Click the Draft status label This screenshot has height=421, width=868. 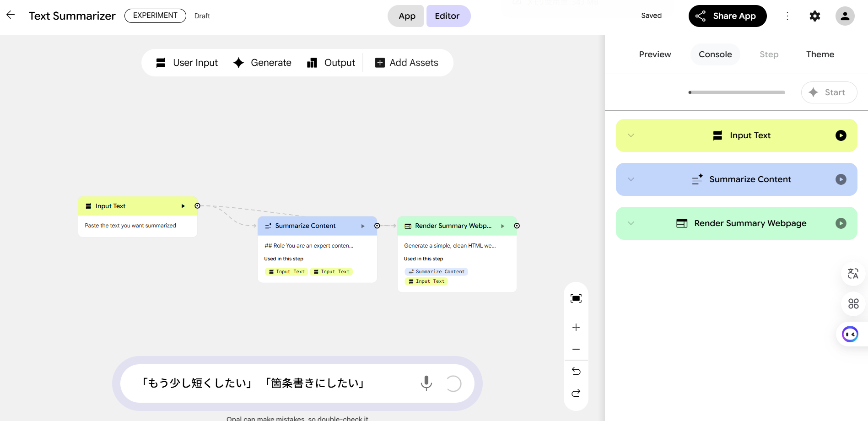pos(202,16)
